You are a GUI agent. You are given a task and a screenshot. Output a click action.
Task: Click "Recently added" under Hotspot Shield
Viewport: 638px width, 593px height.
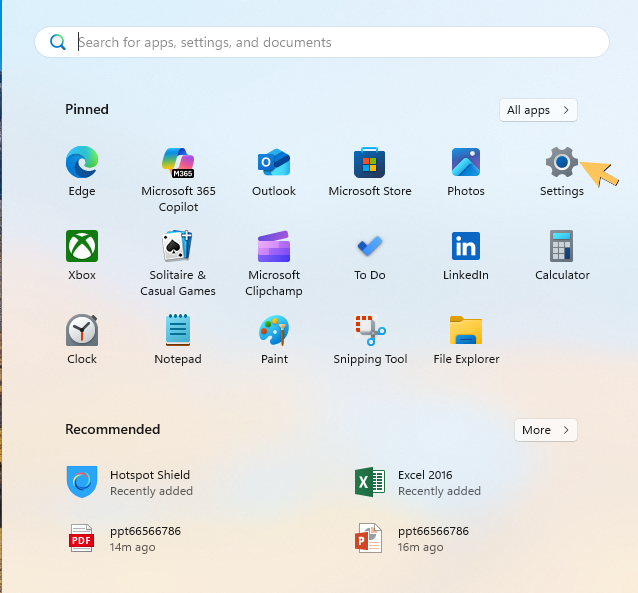151,491
